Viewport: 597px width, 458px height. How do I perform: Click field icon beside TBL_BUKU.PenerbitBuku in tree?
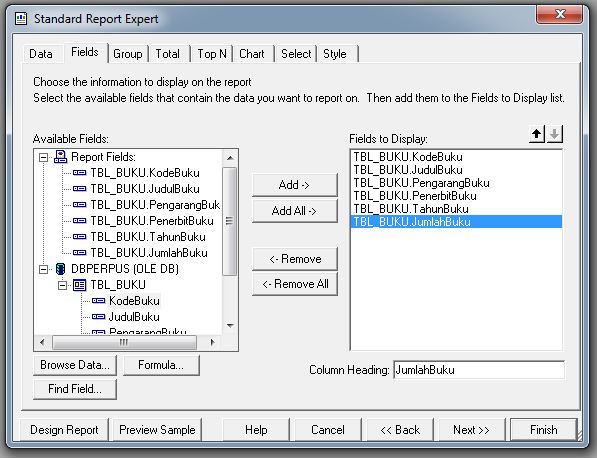tap(79, 221)
